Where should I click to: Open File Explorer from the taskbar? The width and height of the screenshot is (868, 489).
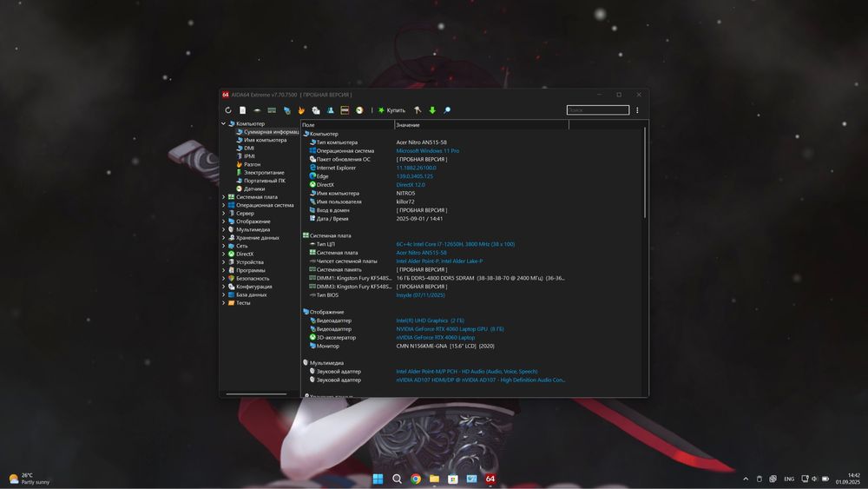(x=435, y=479)
